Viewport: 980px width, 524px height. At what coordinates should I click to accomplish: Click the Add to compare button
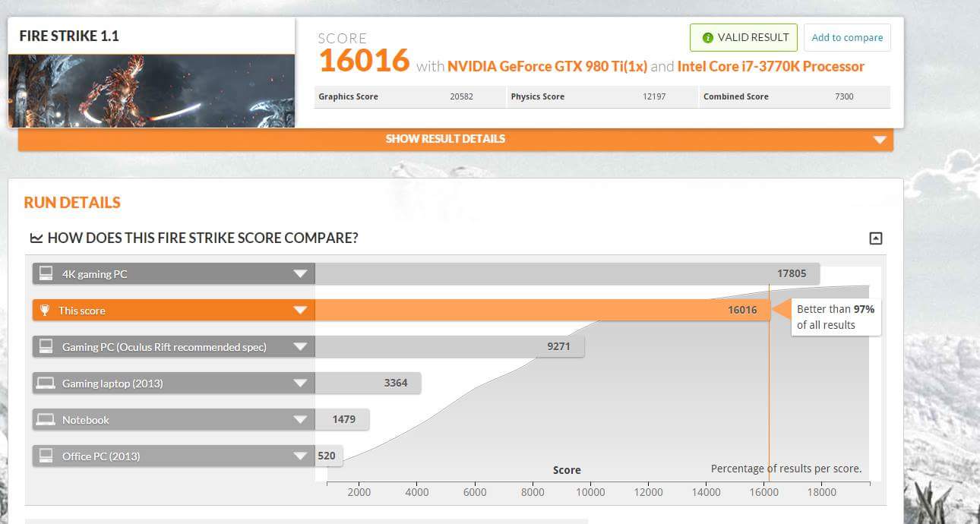tap(847, 37)
